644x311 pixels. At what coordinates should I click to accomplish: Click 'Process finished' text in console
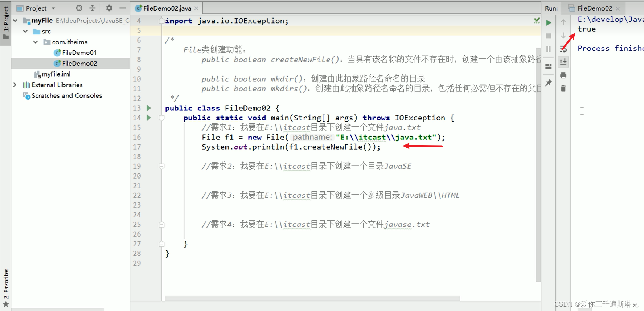611,48
